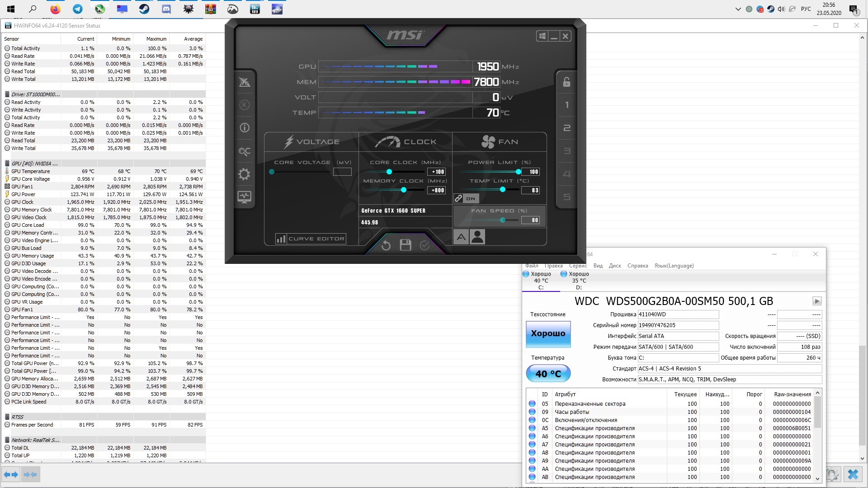Select profile slot 1
868x488 pixels.
point(566,105)
